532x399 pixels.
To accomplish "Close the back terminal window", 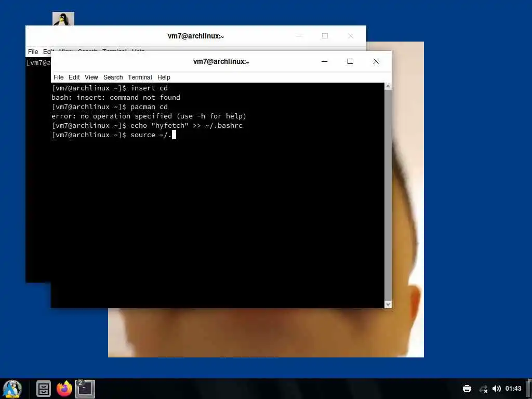I will [x=351, y=36].
